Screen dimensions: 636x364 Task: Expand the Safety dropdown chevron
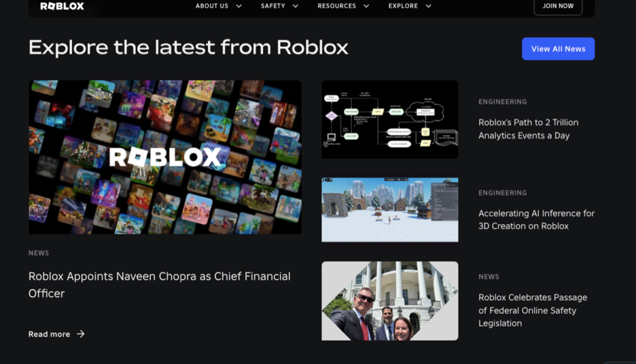(x=296, y=6)
